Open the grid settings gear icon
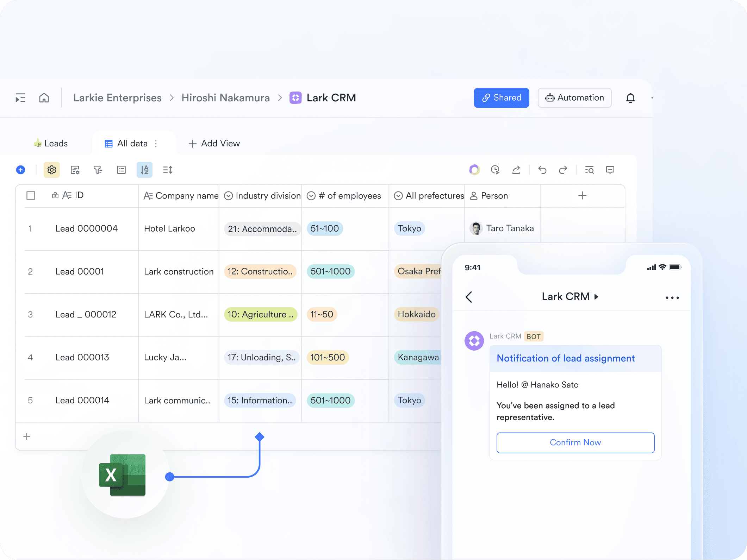 tap(51, 170)
